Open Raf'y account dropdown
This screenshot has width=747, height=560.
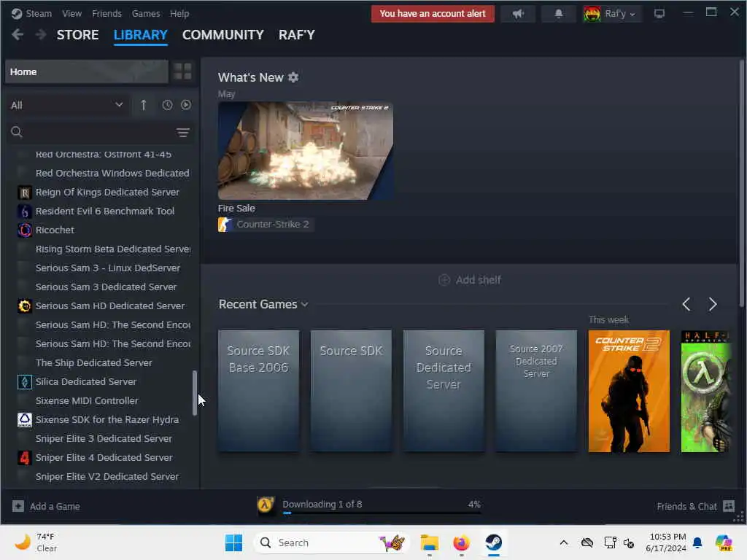tap(632, 15)
